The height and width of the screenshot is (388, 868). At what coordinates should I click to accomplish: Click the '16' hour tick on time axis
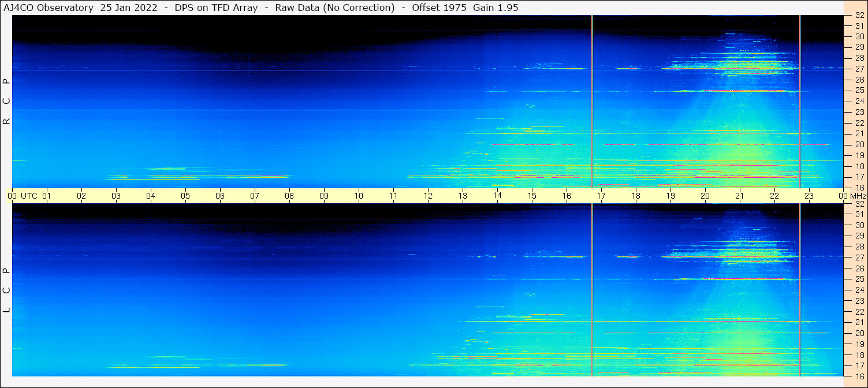click(567, 196)
